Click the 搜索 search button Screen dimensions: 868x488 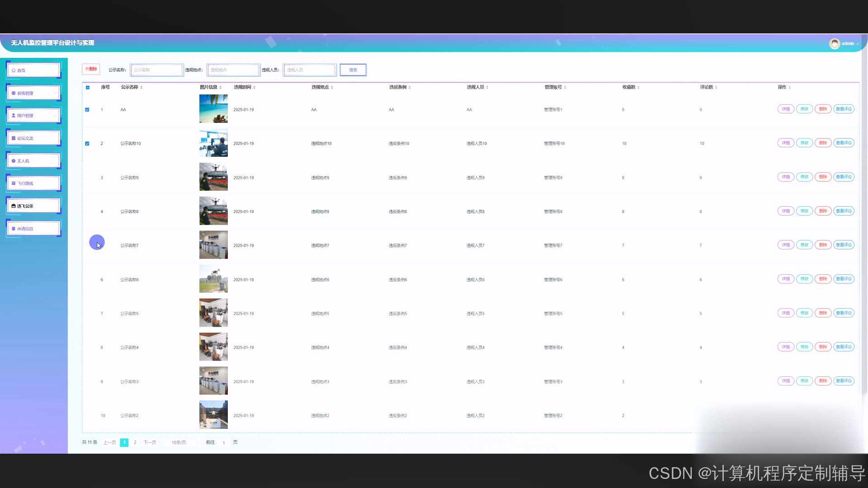pyautogui.click(x=353, y=70)
